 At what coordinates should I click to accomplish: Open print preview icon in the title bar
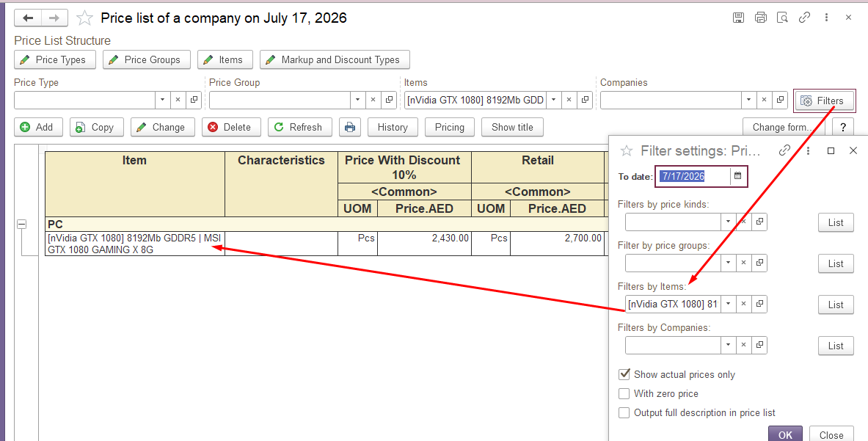point(782,18)
